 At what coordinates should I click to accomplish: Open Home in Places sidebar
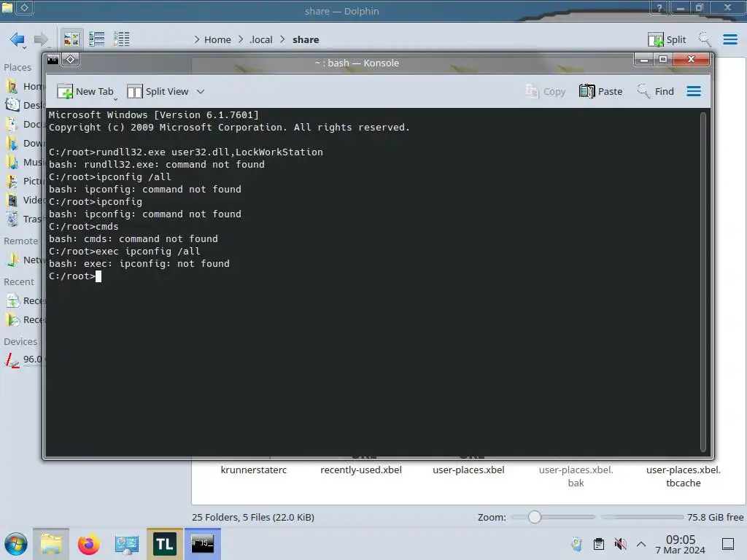pyautogui.click(x=24, y=86)
